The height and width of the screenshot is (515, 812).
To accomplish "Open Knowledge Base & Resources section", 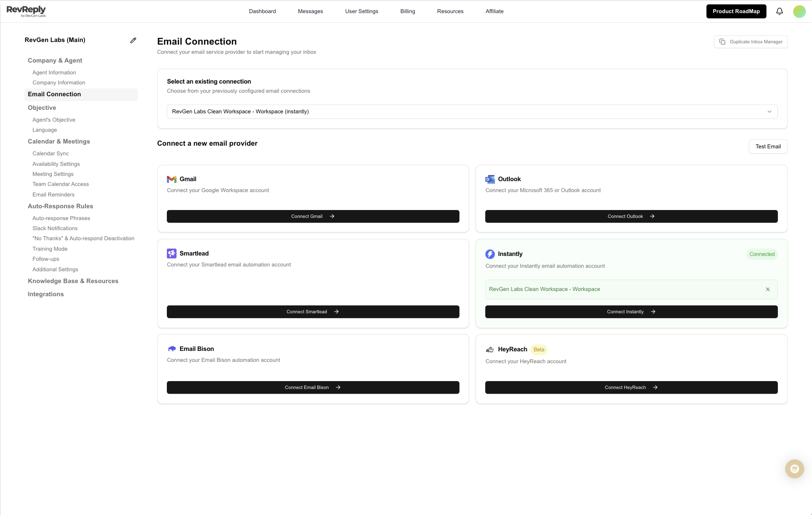I will pos(73,281).
